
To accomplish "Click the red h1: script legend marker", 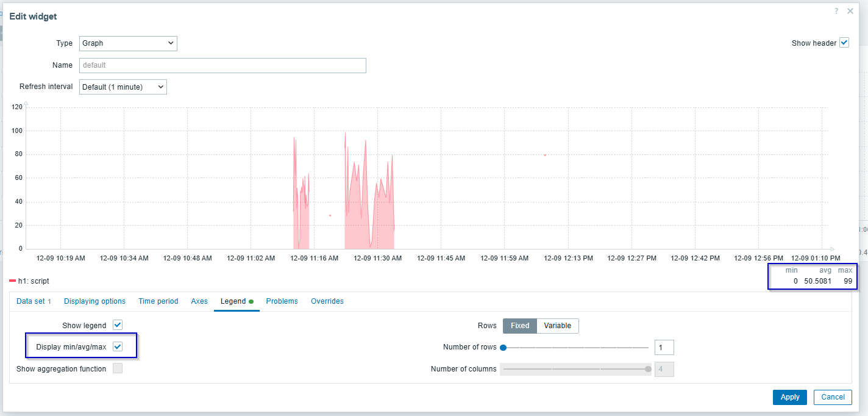I will tap(13, 281).
